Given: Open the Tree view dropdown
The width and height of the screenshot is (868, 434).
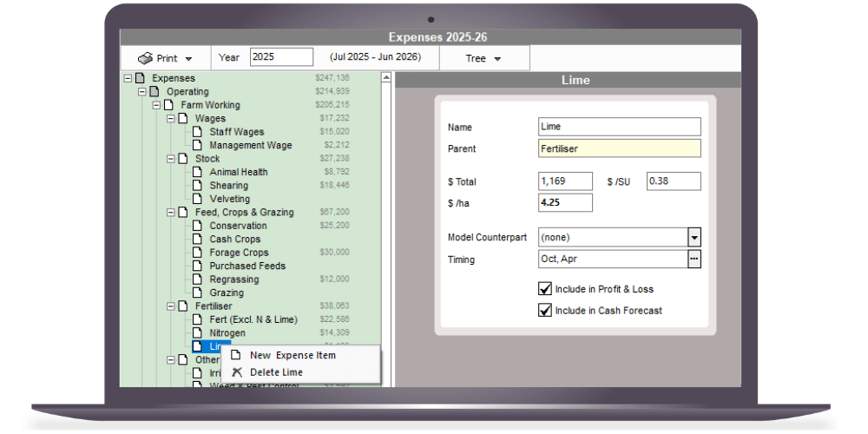Looking at the screenshot, I should (x=483, y=58).
